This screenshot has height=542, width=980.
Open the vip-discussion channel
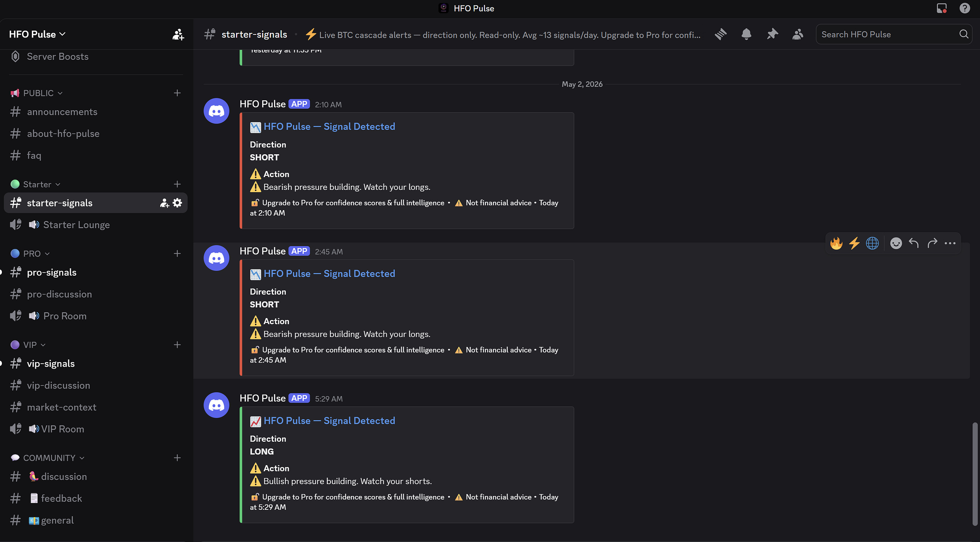coord(96,385)
